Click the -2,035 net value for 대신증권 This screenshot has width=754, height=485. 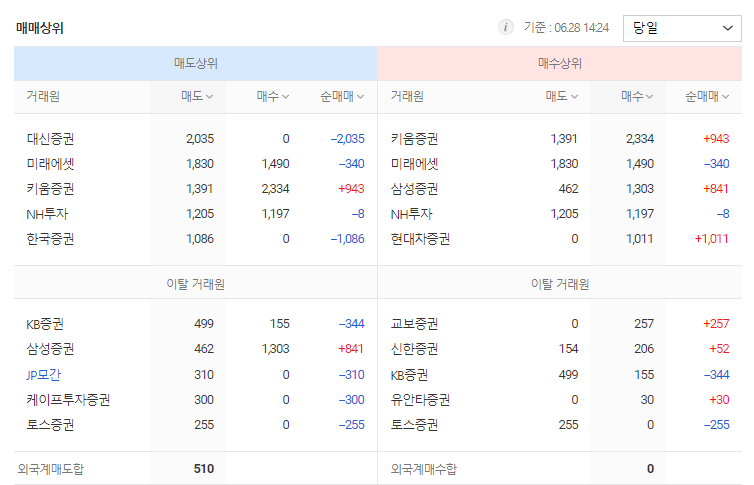pyautogui.click(x=347, y=139)
